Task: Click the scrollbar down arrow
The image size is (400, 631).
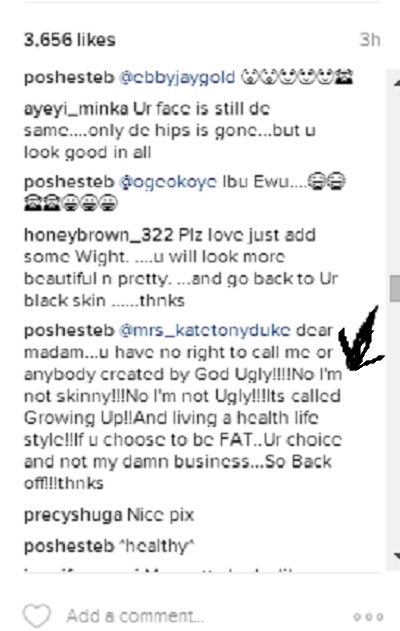Action: click(397, 556)
